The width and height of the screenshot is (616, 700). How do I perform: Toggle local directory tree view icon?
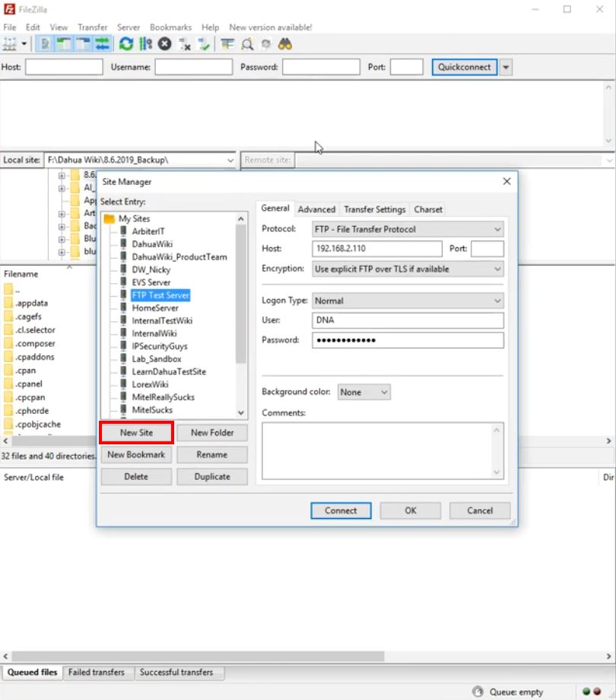[x=64, y=44]
